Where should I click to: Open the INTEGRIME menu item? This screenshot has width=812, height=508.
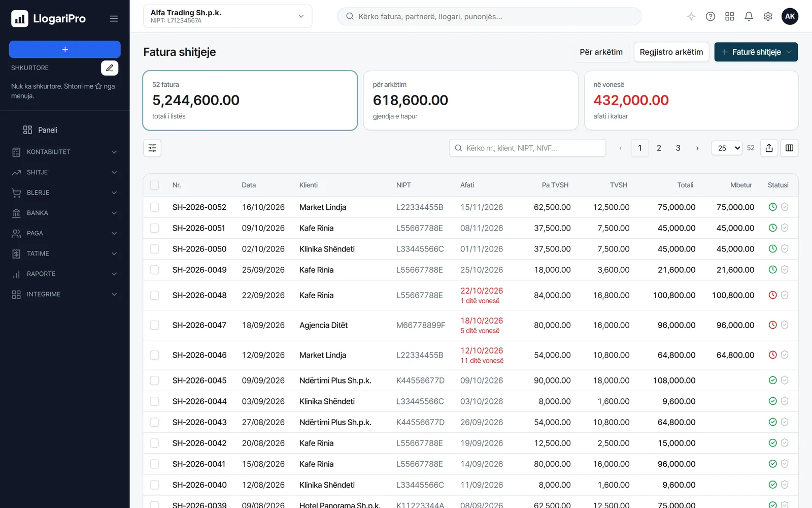point(64,294)
